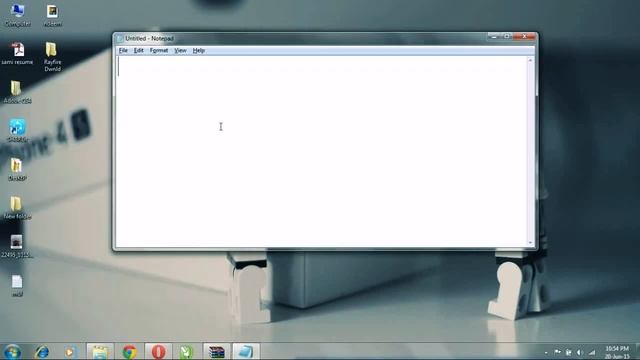Click the Show desktop button
Viewport: 640px width, 360px height.
pos(637,352)
